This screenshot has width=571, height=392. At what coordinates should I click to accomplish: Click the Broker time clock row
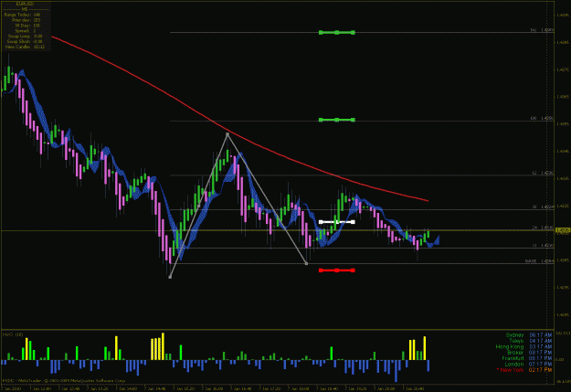(x=530, y=353)
